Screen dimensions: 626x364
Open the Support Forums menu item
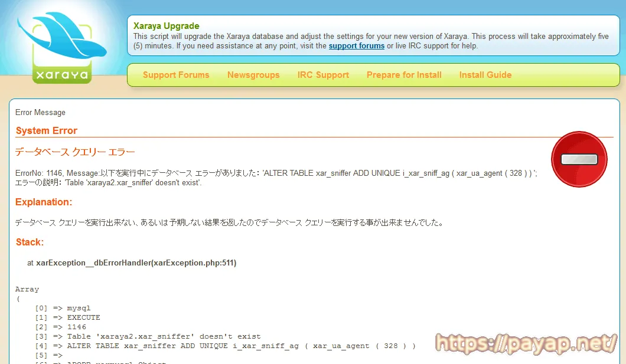176,75
